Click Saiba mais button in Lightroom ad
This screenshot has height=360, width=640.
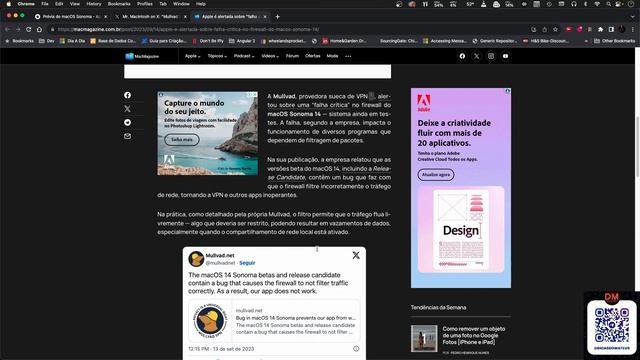[x=182, y=140]
